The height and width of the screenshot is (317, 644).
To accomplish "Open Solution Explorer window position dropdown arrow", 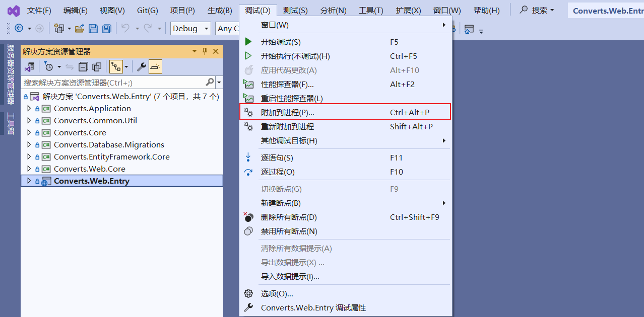I will click(195, 51).
